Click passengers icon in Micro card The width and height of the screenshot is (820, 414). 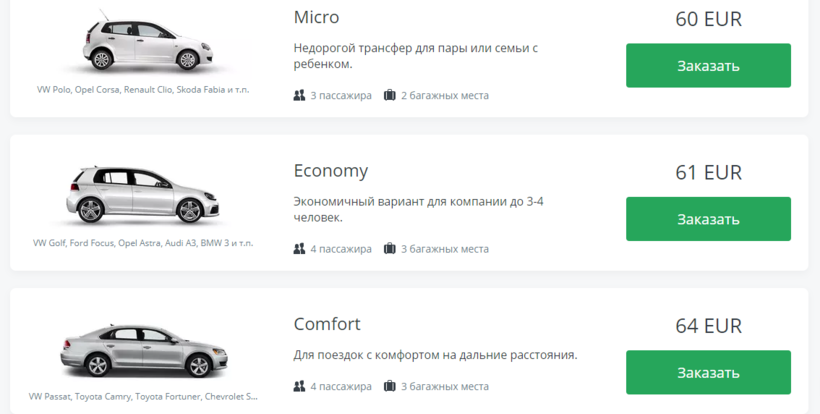point(299,95)
